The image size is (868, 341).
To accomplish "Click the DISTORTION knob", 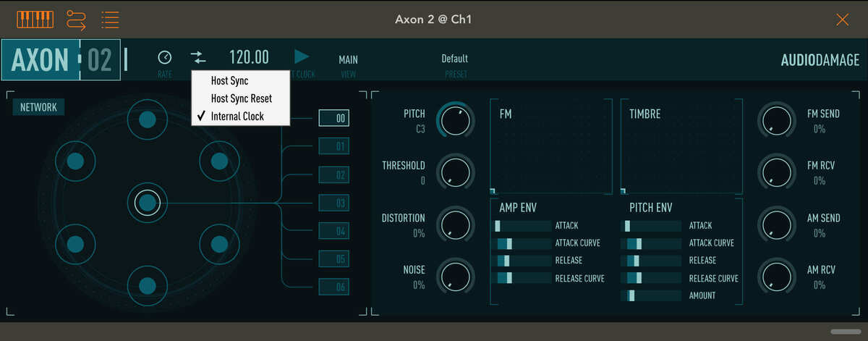I will point(456,225).
